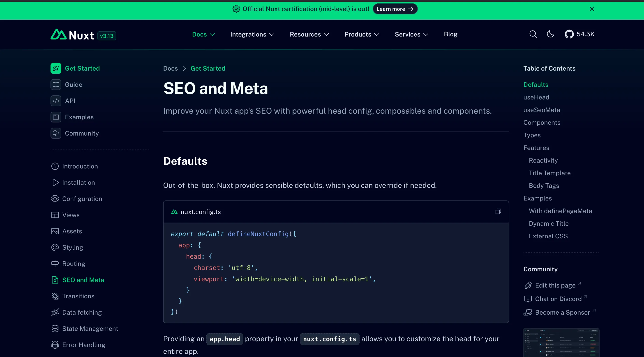Click Edit this page link
Screen dimensions: 644x357
pos(552,286)
